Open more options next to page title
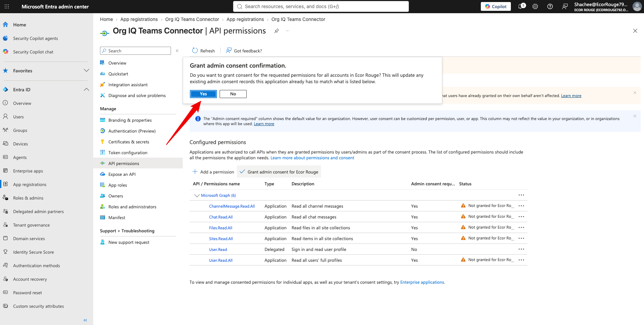Image resolution: width=644 pixels, height=325 pixels. point(288,31)
